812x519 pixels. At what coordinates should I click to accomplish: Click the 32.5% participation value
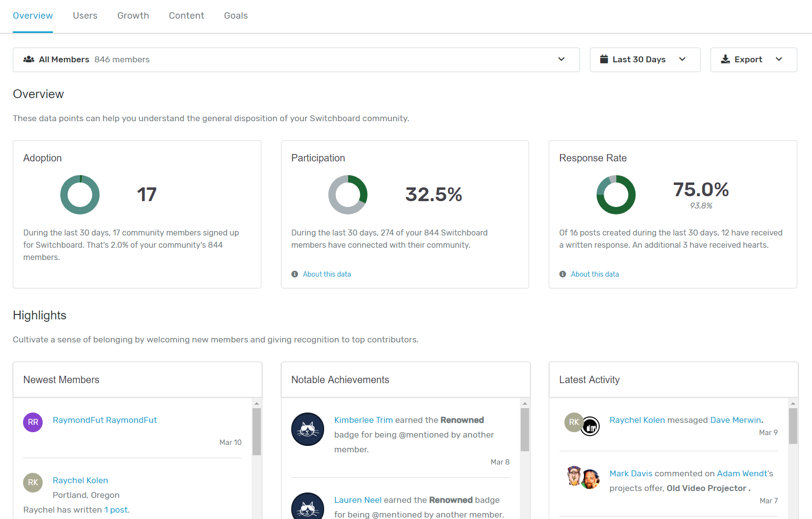pyautogui.click(x=433, y=194)
